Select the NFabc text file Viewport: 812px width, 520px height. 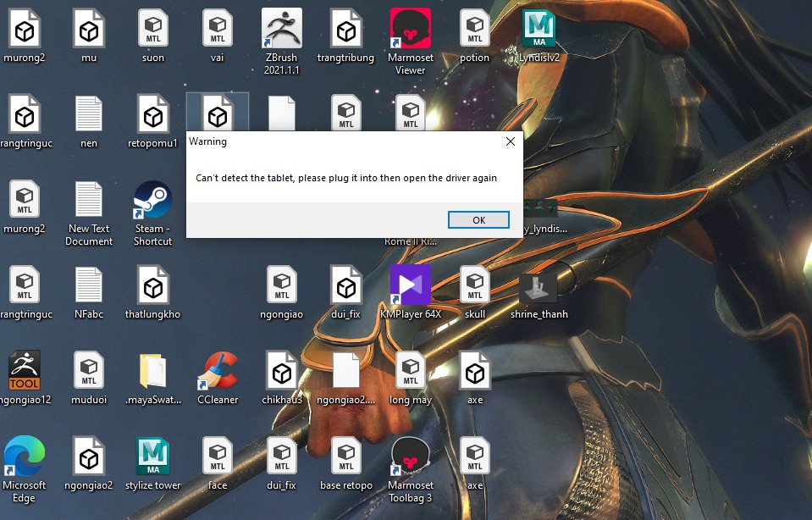tap(89, 286)
